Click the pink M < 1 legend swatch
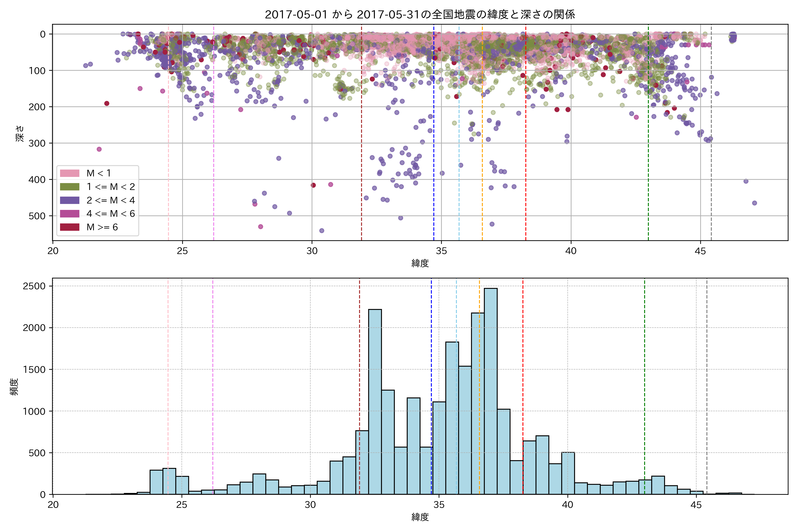Screen dimensions: 798x532 tap(70, 173)
